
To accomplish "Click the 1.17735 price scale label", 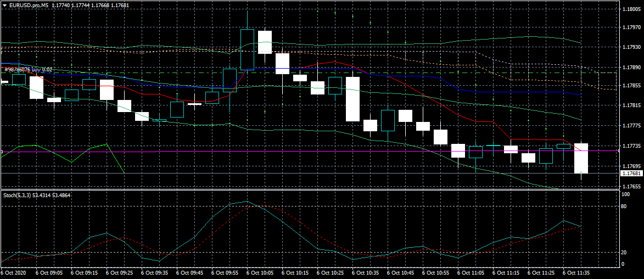I will click(x=631, y=146).
